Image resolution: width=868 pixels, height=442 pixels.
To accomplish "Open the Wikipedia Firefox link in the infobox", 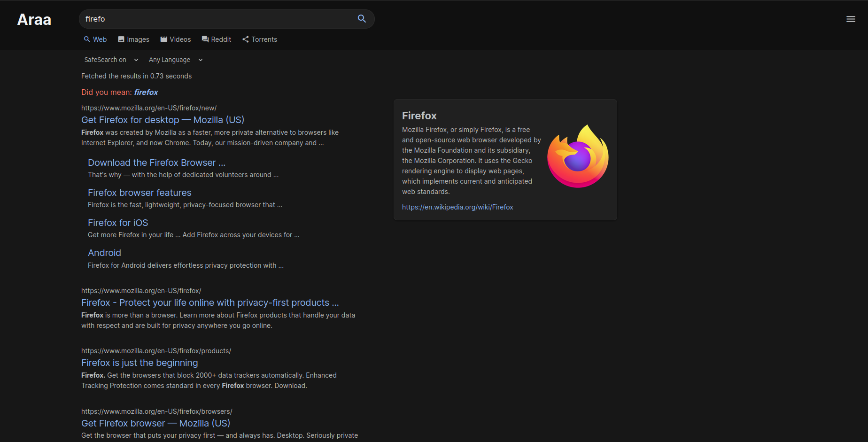I will (457, 207).
